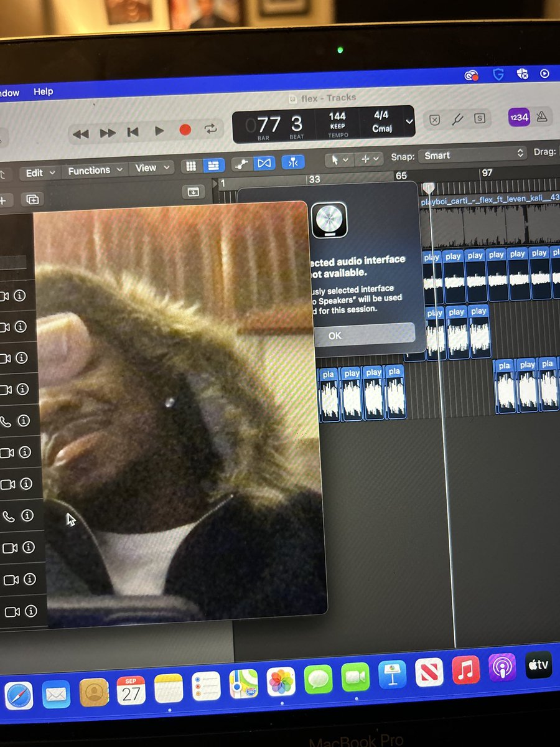Open the Edit menu in tracks area
This screenshot has height=747, width=560.
click(x=40, y=173)
